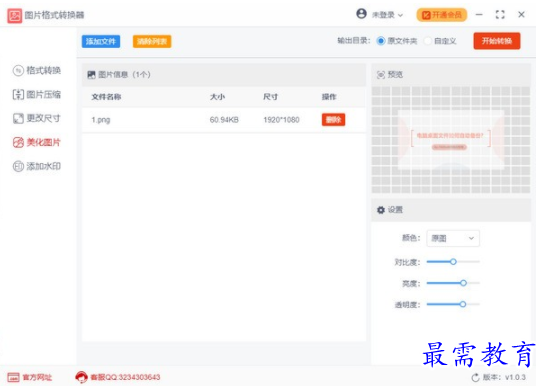This screenshot has height=386, width=544.
Task: Click the preview thumbnail image
Action: [451, 140]
